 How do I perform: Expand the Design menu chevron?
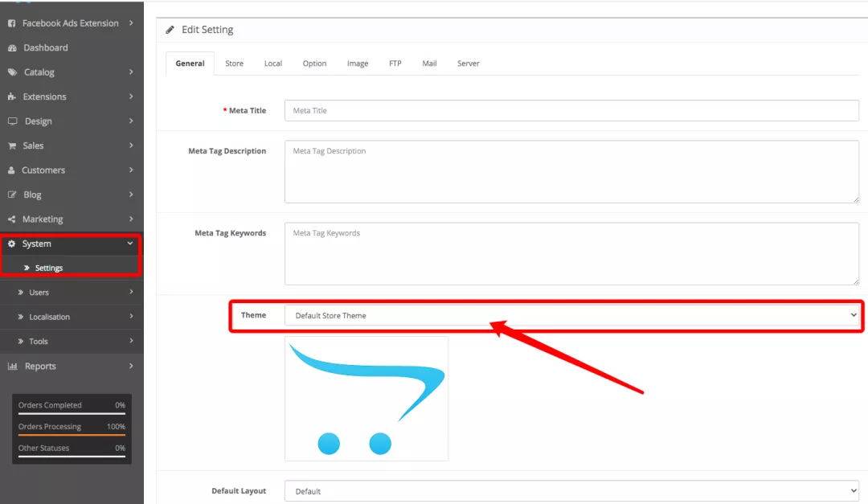point(131,121)
